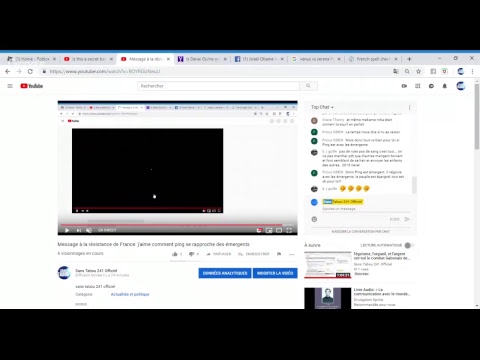This screenshot has width=480, height=360.
Task: Open the chat emoji picker
Action: (314, 219)
